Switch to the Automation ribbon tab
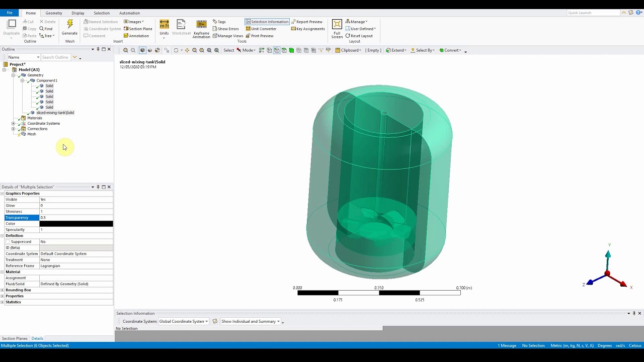 coord(129,13)
